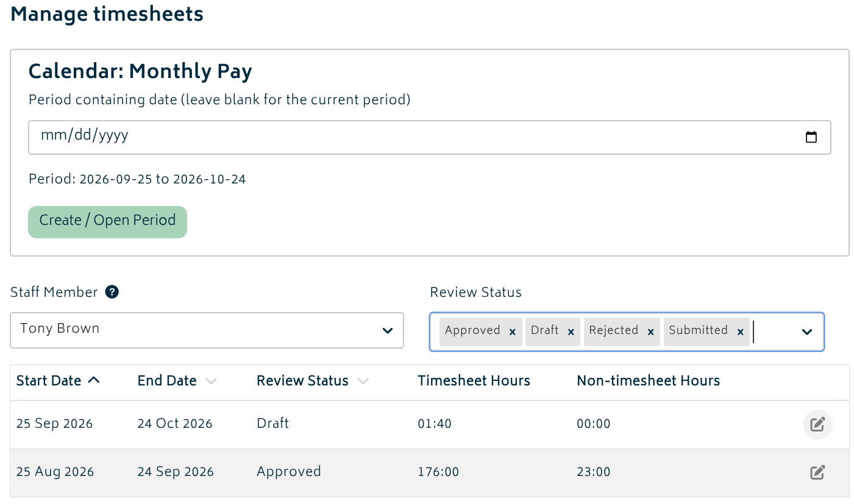Click the Period 2026-09-25 to 2026-10-24 text
854x504 pixels.
click(137, 179)
